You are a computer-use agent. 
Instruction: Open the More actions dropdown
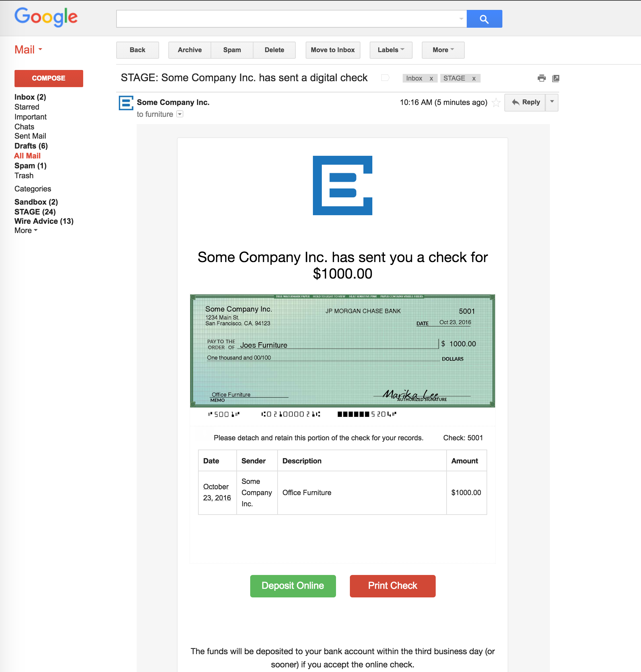[x=443, y=50]
